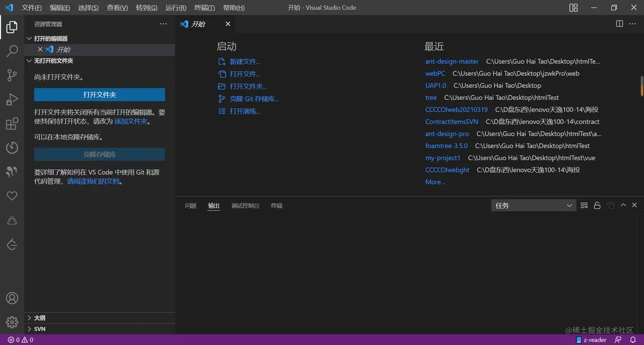Image resolution: width=644 pixels, height=345 pixels.
Task: Click the feedback icon in status bar
Action: pos(618,340)
